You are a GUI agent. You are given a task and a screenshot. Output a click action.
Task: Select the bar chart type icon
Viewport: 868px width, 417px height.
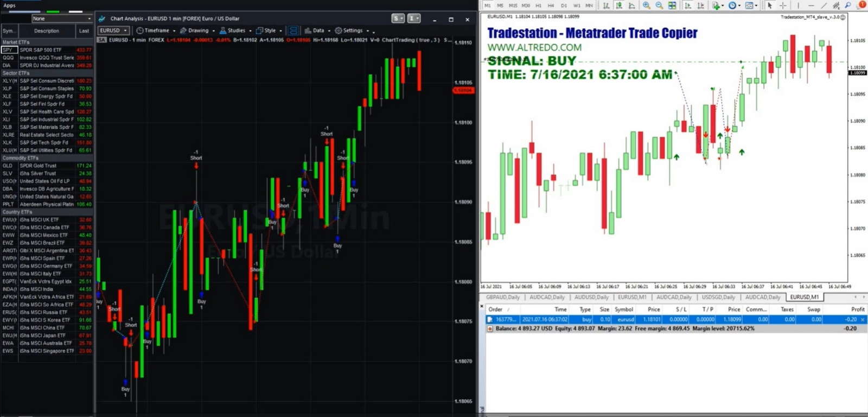coord(606,5)
